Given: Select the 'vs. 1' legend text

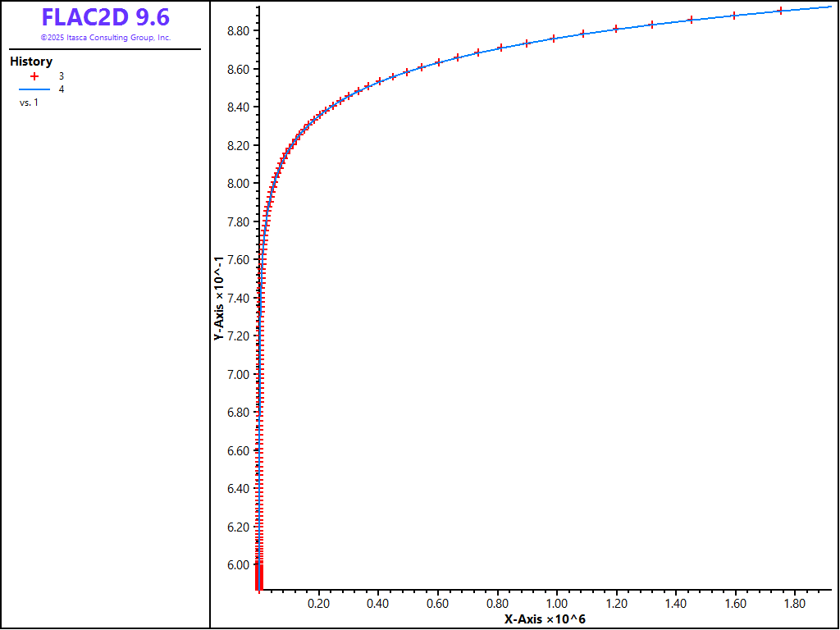Looking at the screenshot, I should pyautogui.click(x=29, y=103).
